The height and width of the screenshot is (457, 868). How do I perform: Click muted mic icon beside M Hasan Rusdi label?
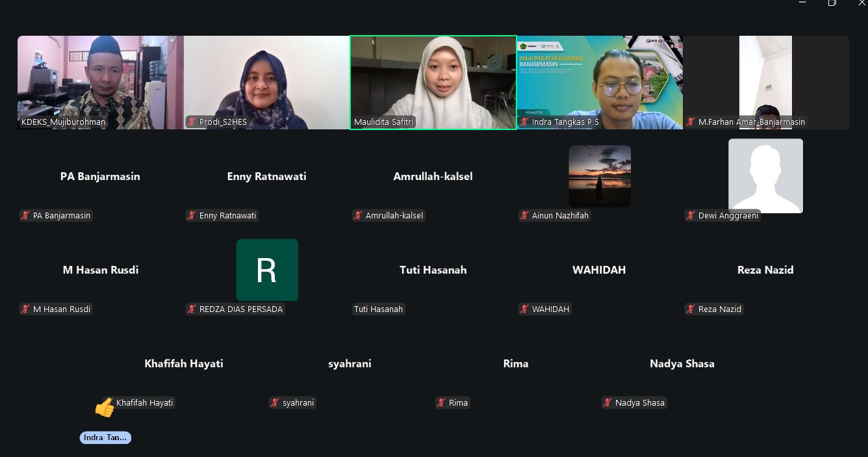pos(25,309)
